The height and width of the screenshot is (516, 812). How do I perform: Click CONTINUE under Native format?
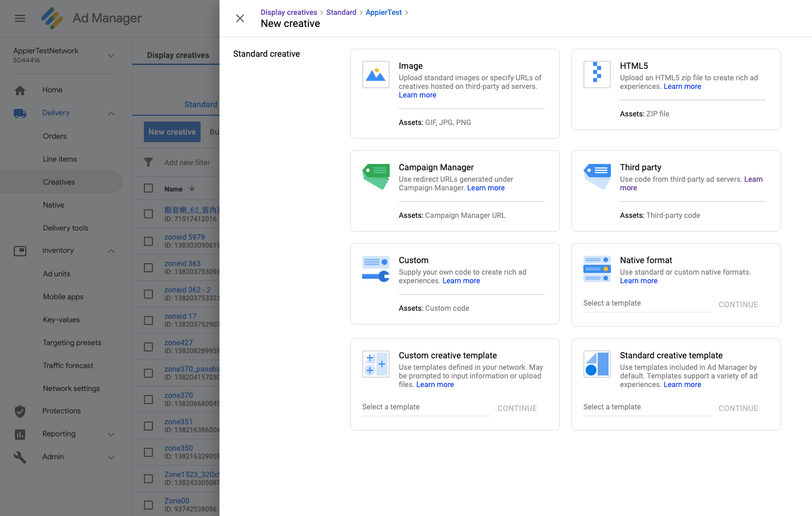point(738,304)
